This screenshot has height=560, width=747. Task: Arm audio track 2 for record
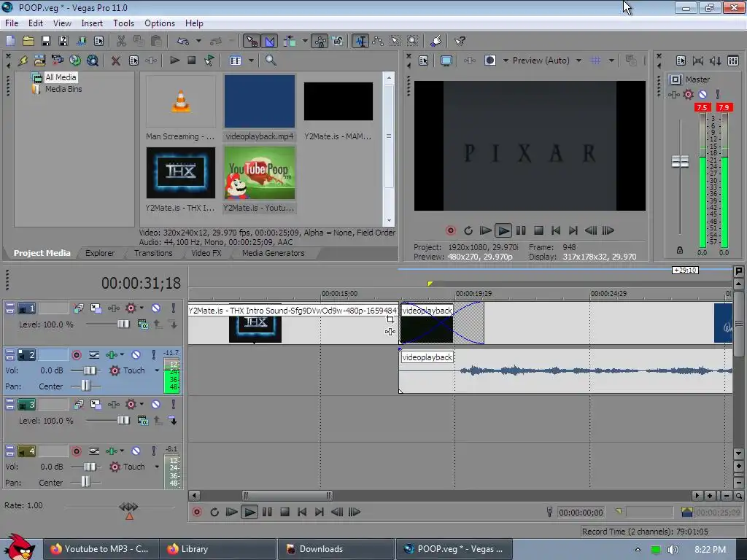[x=76, y=355]
